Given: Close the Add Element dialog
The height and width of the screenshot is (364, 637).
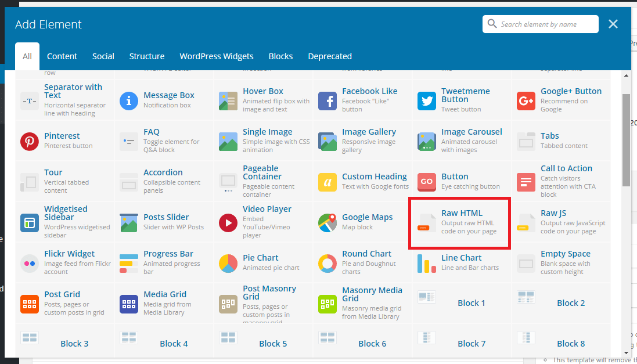Looking at the screenshot, I should tap(613, 24).
